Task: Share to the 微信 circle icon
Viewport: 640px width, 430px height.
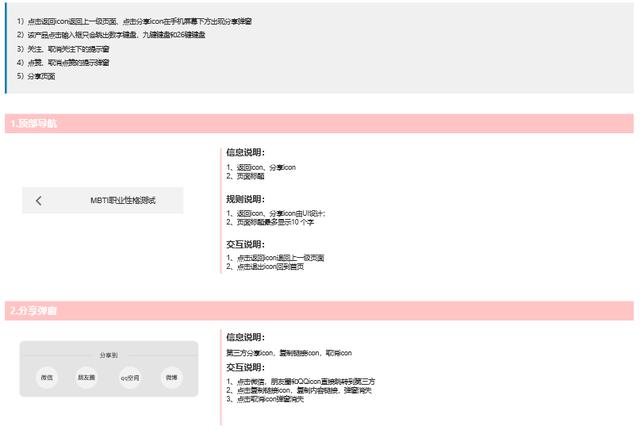Action: click(x=47, y=377)
